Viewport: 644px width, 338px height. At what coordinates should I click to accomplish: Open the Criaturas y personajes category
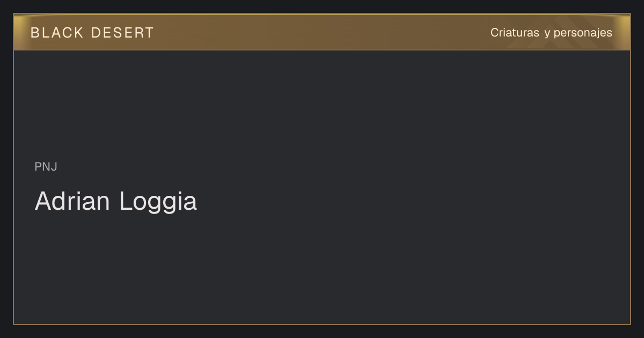click(x=551, y=33)
